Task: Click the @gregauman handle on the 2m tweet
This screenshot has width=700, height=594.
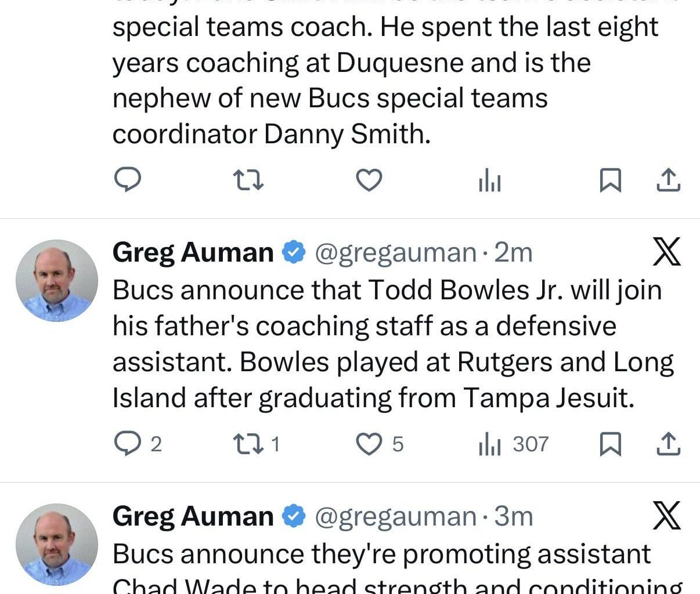Action: point(395,252)
